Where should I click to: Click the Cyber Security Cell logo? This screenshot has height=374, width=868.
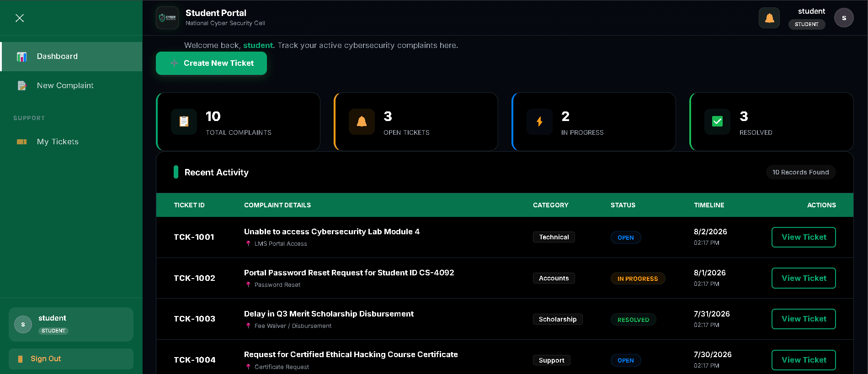point(167,18)
